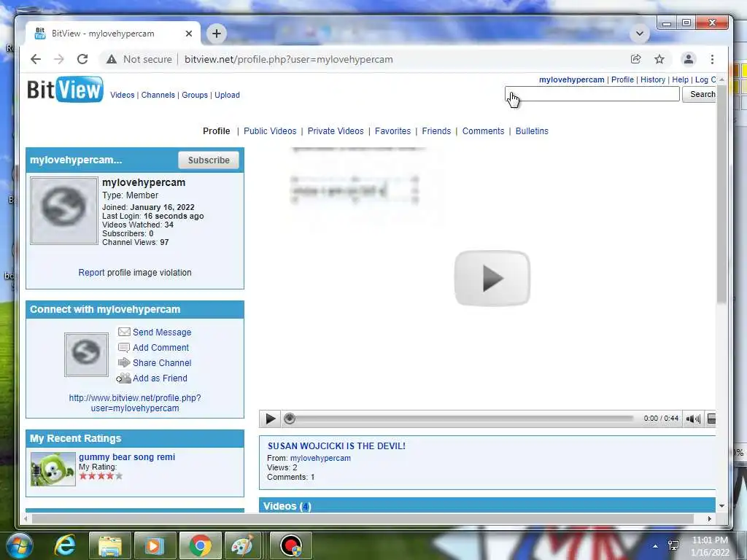Click the page vertical scrollbar
The image size is (747, 560).
[x=721, y=194]
